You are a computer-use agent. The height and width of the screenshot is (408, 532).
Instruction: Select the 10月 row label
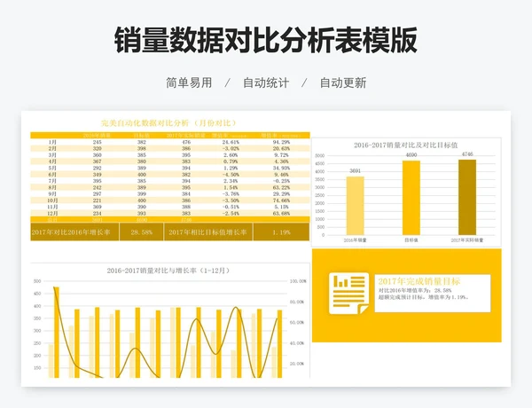pos(52,200)
